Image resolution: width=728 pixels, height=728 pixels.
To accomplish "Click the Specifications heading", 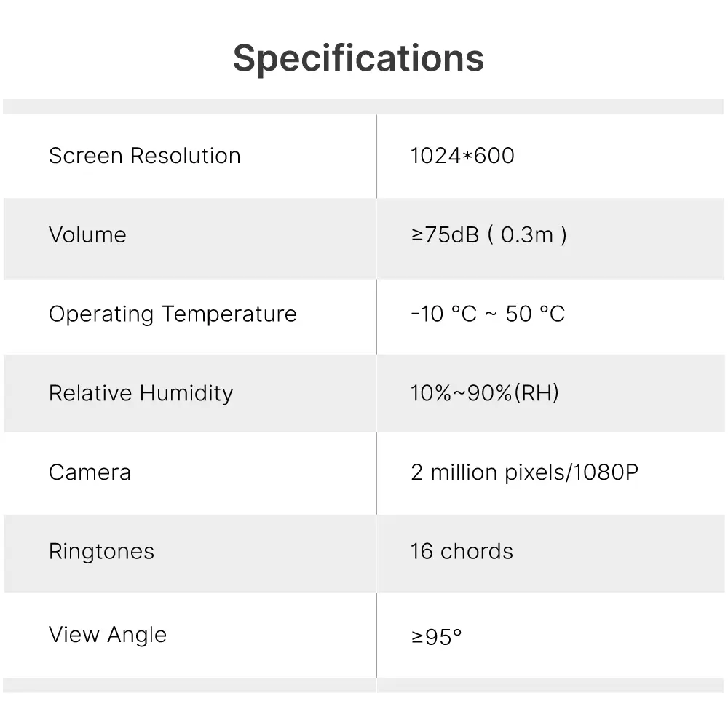I will (x=358, y=58).
